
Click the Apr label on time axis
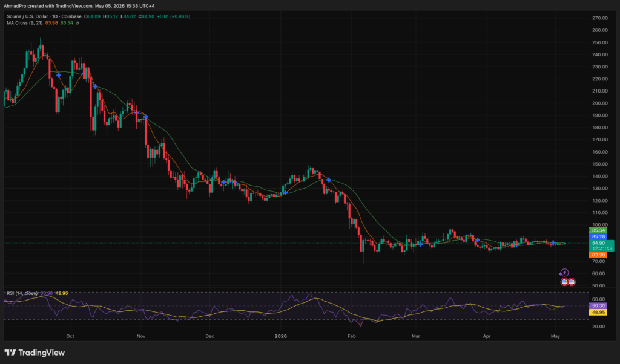click(x=487, y=336)
